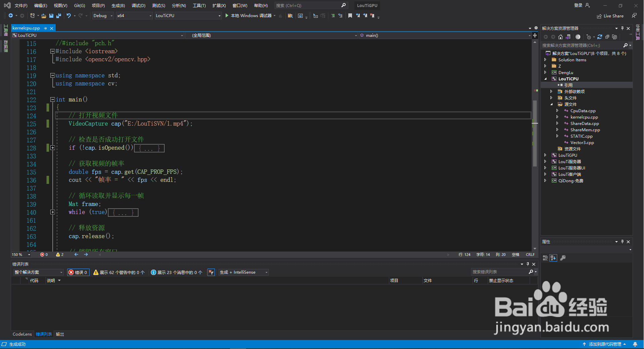Click 添加到源代码管理 in the status bar
The width and height of the screenshot is (644, 349).
[x=604, y=344]
